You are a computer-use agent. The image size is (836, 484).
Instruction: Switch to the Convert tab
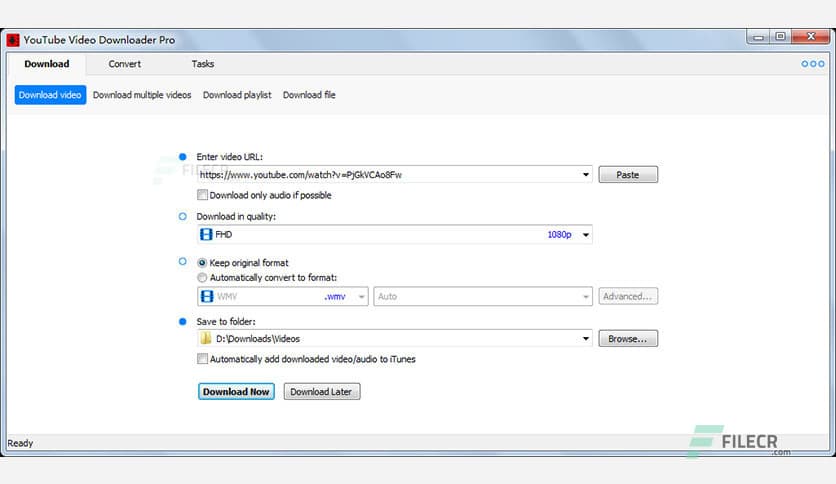click(x=125, y=64)
